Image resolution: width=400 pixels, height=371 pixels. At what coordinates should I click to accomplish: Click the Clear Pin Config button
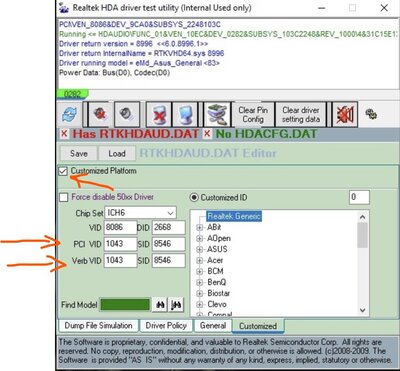[253, 115]
